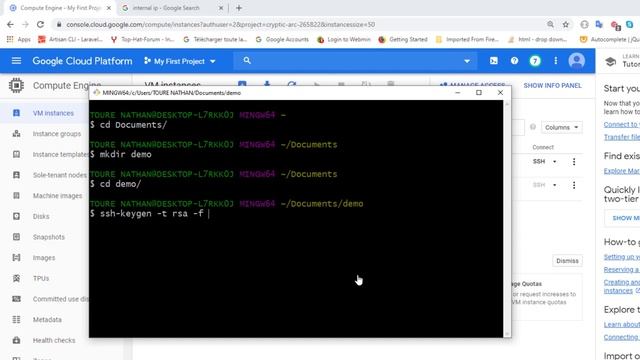Expand the first row SSH dropdown arrow
The image size is (640, 360).
click(x=554, y=162)
